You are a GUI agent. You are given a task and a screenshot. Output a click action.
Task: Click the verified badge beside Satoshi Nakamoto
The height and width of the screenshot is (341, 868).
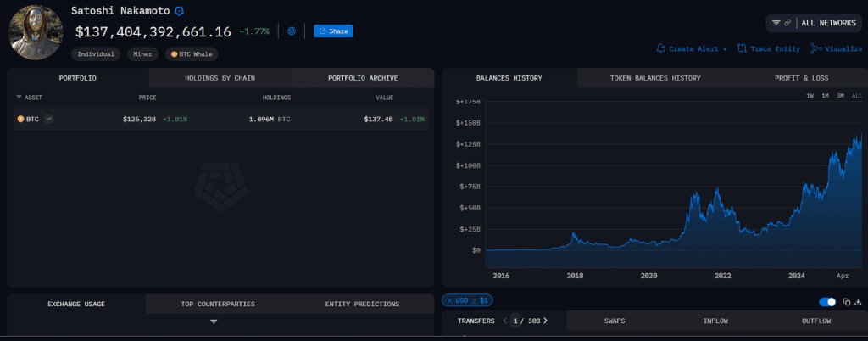coord(179,11)
